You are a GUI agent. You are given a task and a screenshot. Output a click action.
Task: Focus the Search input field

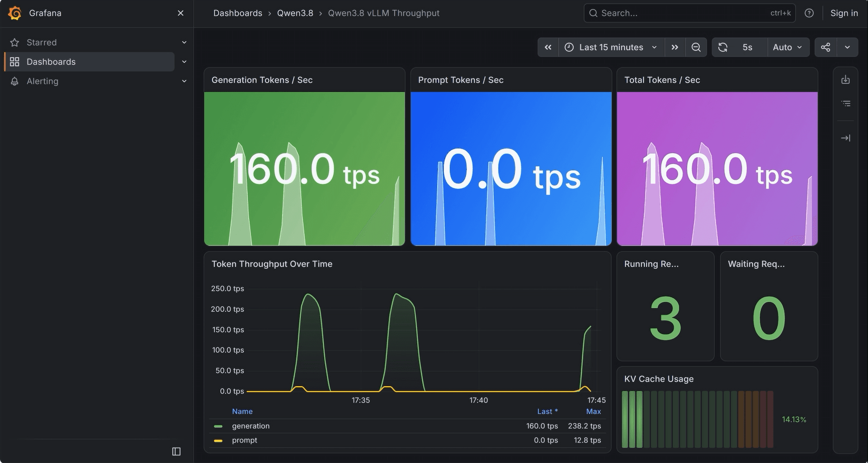click(x=689, y=13)
